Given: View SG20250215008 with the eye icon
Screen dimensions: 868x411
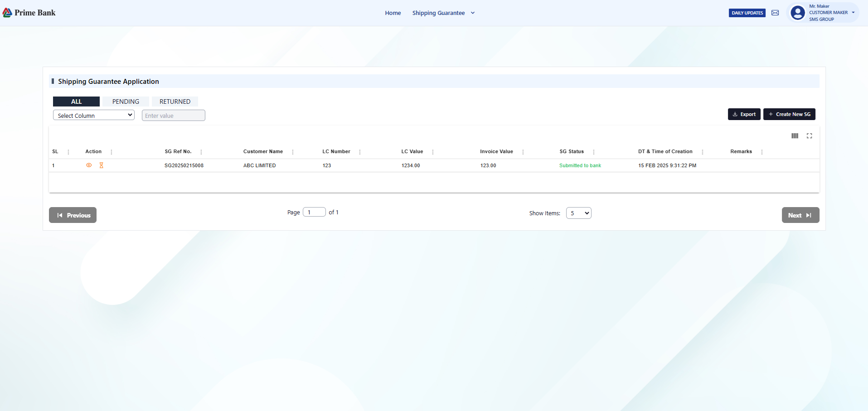Looking at the screenshot, I should point(89,165).
